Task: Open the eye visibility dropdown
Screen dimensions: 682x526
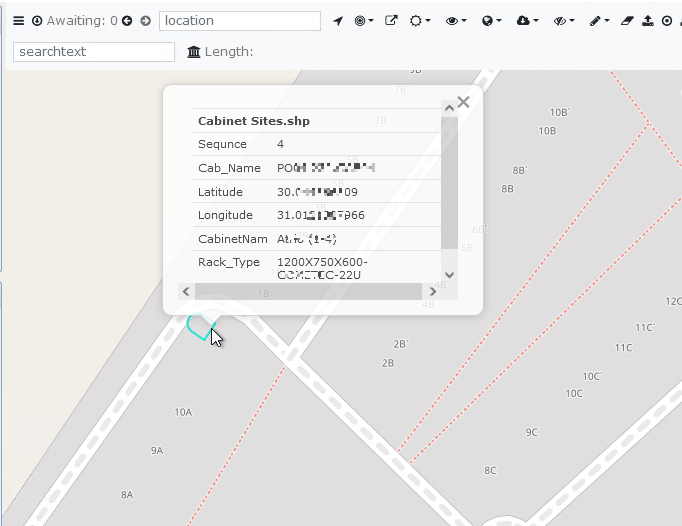Action: coord(456,21)
